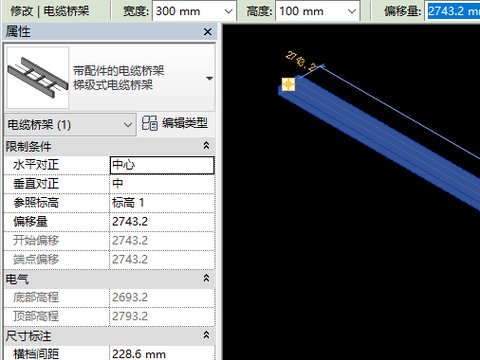This screenshot has height=360, width=480.
Task: Click the 编辑类型 edit type button
Action: point(175,123)
